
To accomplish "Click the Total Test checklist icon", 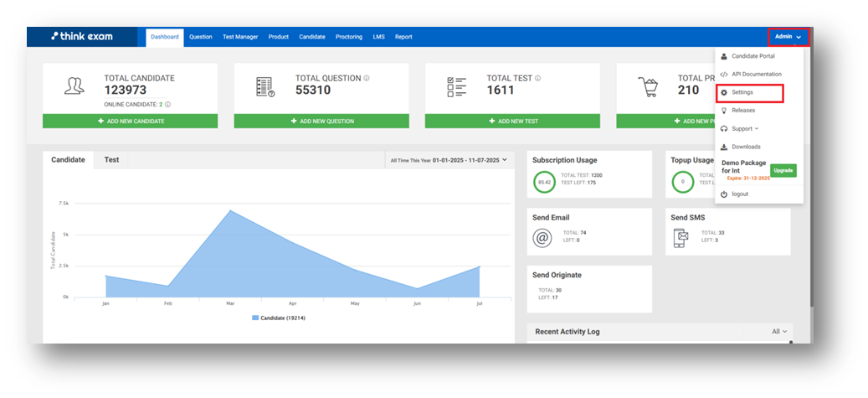I will pyautogui.click(x=456, y=86).
